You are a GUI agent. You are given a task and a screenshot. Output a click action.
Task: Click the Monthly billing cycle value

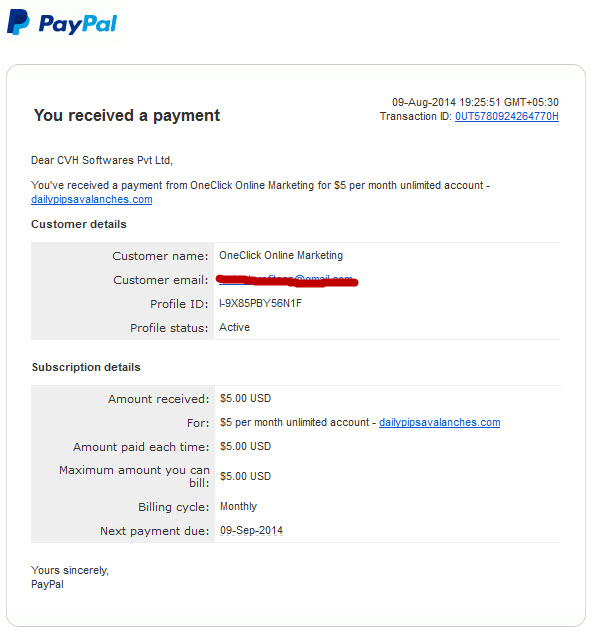[238, 506]
